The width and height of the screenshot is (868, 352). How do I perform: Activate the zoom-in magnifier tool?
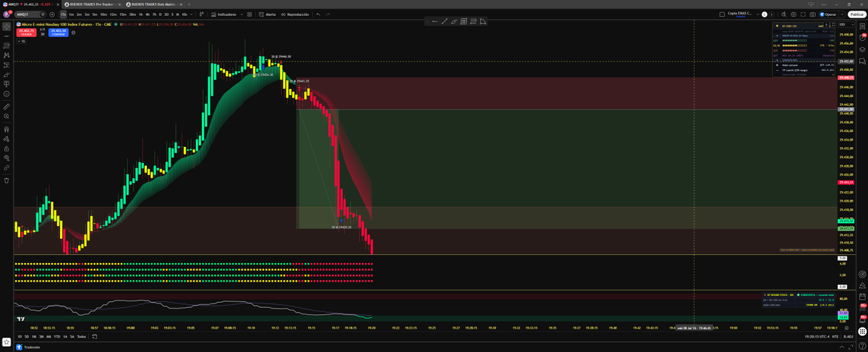[7, 116]
